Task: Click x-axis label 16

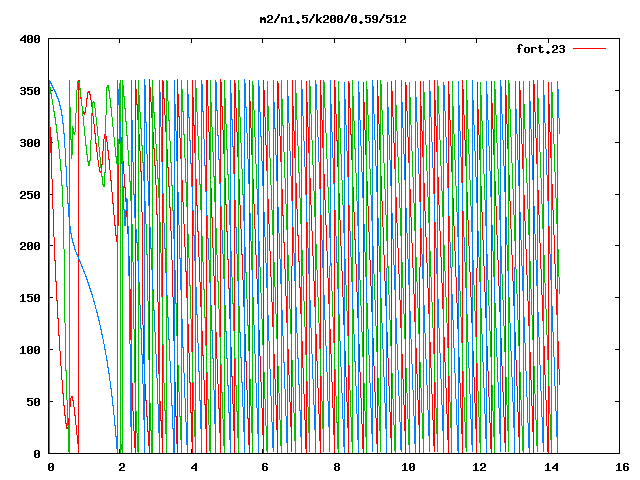Action: tap(622, 467)
